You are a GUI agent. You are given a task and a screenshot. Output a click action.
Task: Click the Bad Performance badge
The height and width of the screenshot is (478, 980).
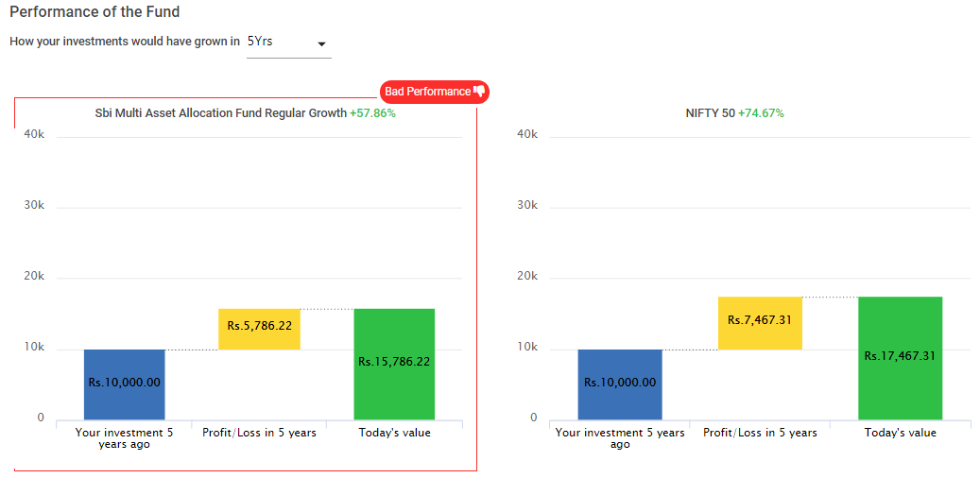[x=435, y=92]
